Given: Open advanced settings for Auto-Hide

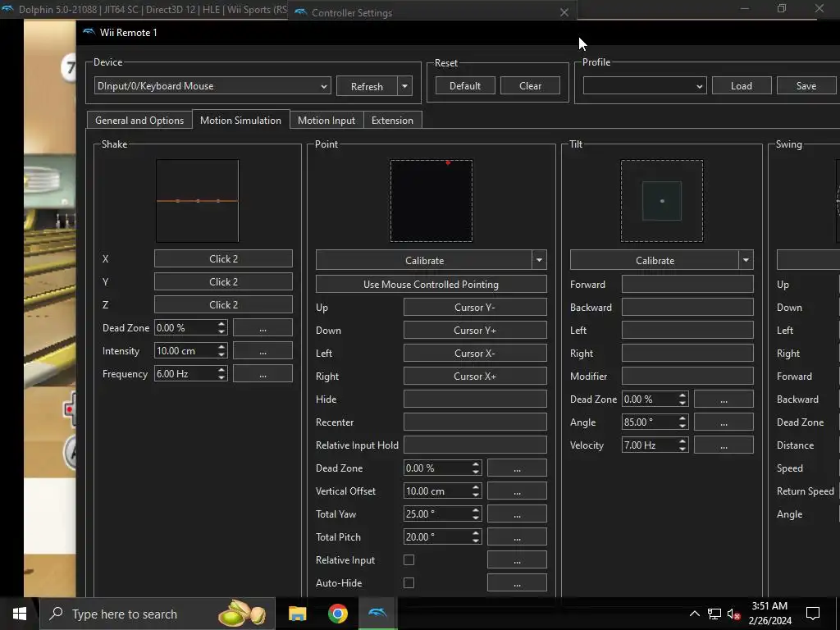Looking at the screenshot, I should (x=517, y=583).
